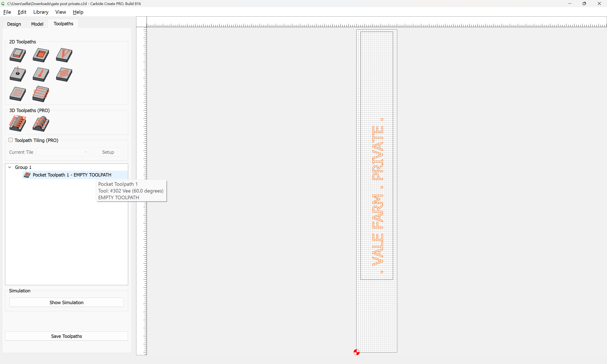Open the Edit menu

tap(22, 12)
